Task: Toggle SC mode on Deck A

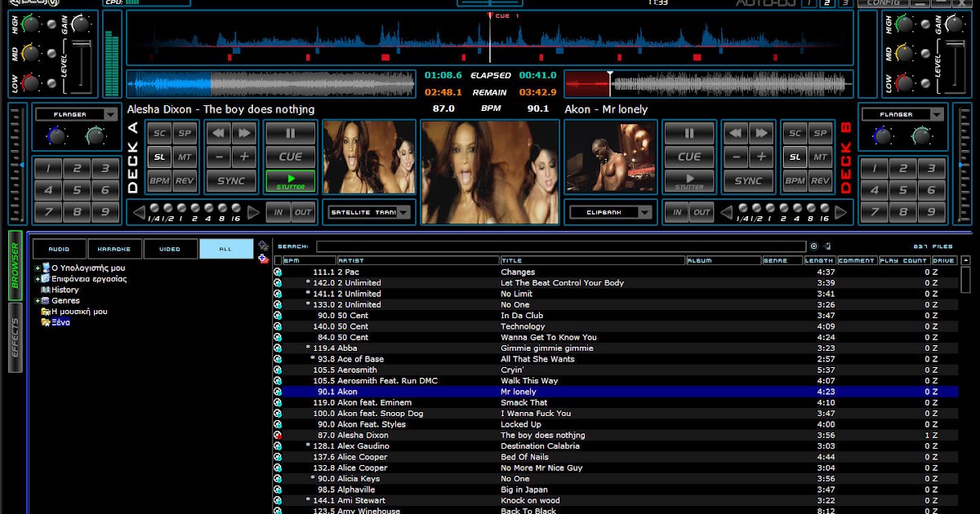Action: coord(159,133)
